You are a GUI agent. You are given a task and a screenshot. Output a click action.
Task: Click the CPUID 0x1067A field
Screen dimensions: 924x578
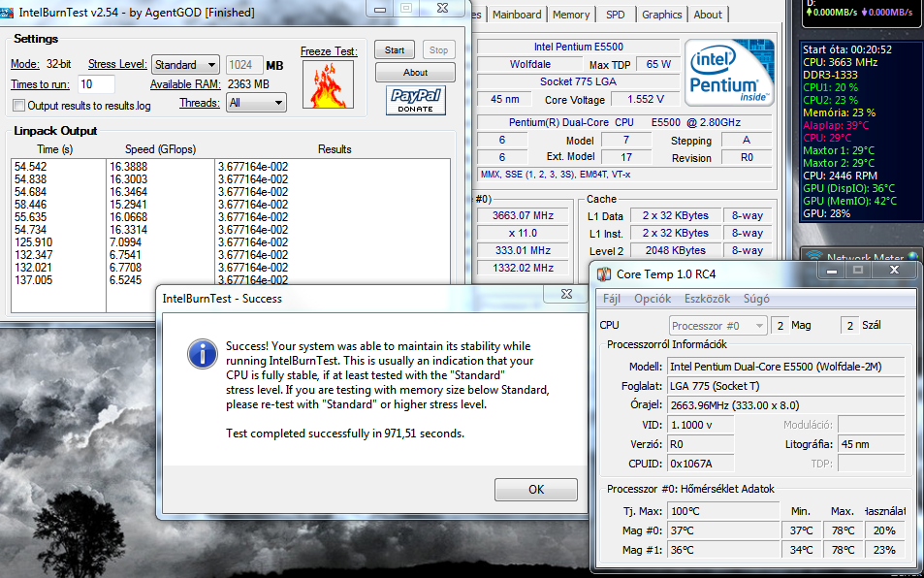coord(701,464)
